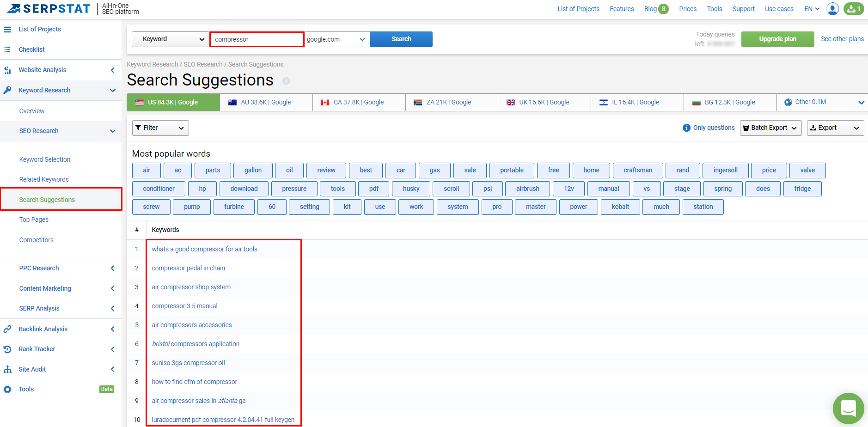This screenshot has width=868, height=427.
Task: Open the Keyword search type dropdown
Action: (x=170, y=39)
